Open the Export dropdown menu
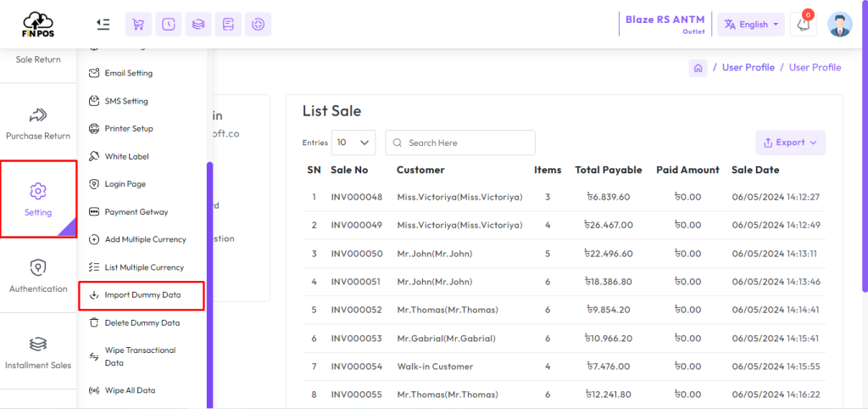The width and height of the screenshot is (868, 409). point(790,143)
